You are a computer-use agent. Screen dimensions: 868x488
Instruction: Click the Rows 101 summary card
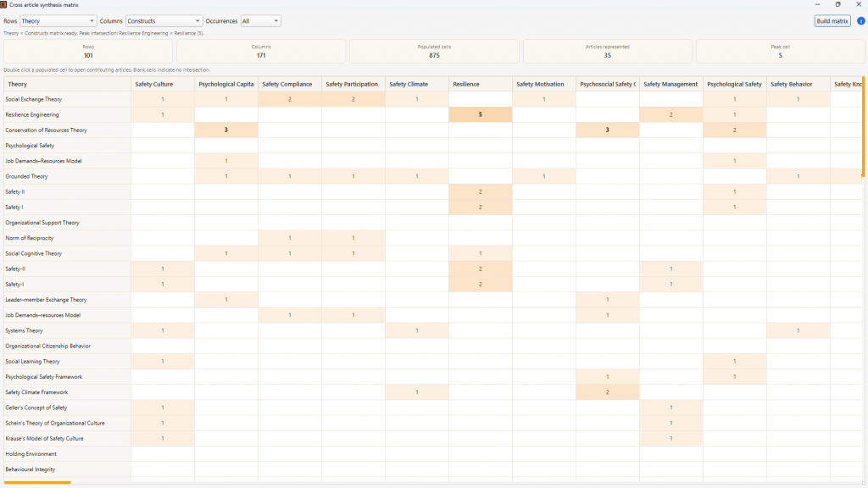click(x=88, y=52)
